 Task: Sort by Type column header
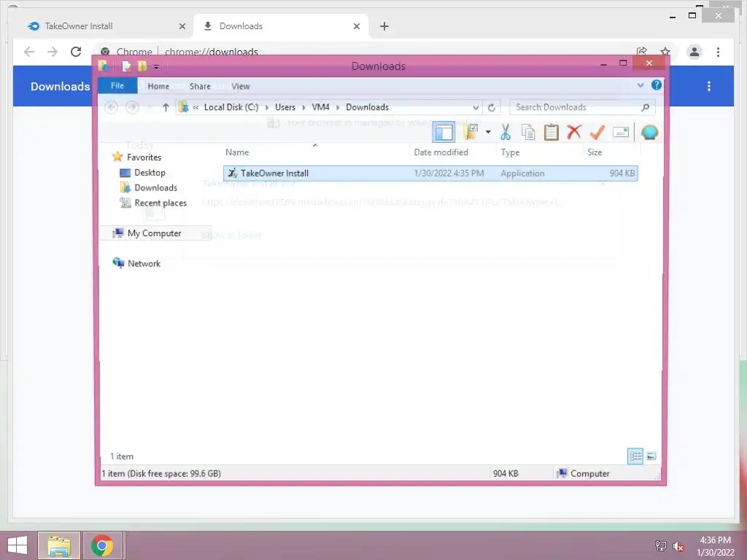(510, 152)
